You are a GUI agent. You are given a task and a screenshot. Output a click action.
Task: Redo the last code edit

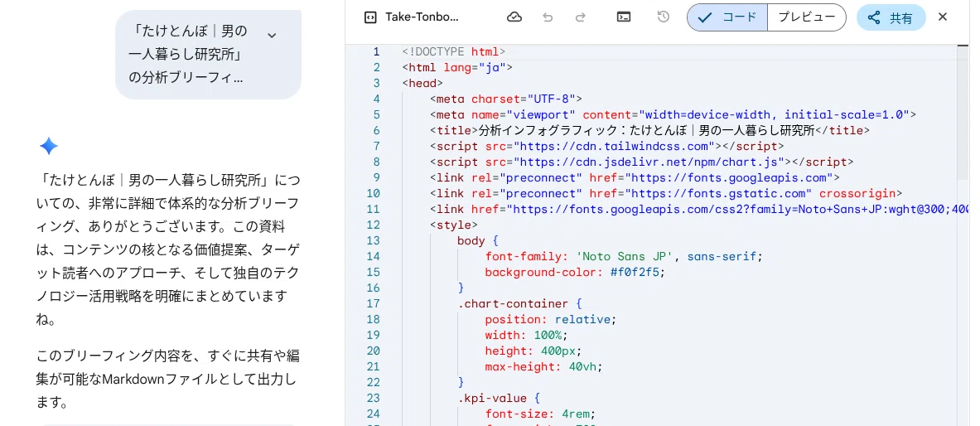580,17
